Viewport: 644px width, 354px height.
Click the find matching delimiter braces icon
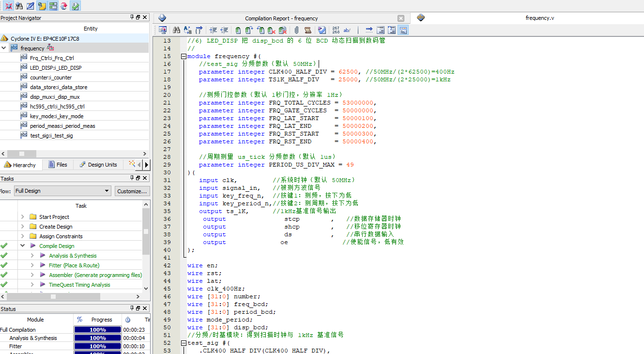(199, 30)
